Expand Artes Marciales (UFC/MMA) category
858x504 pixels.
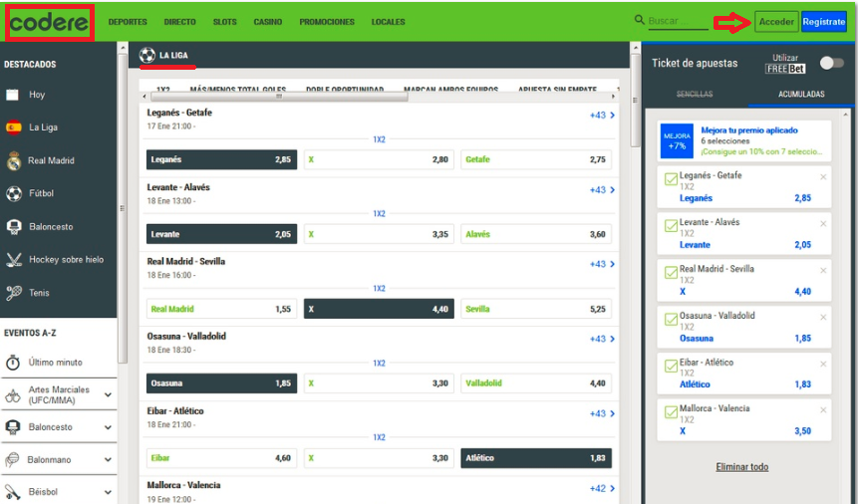coord(108,395)
